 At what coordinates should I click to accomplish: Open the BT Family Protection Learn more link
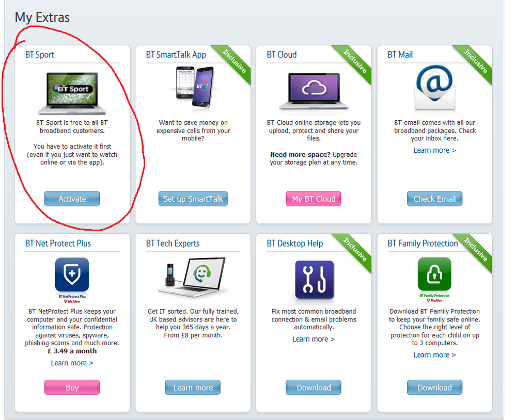(435, 354)
